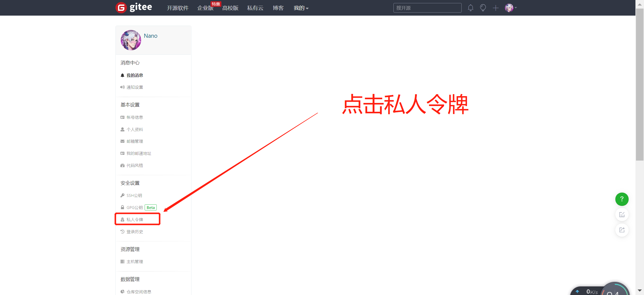Image resolution: width=644 pixels, height=295 pixels.
Task: Click the scrollbar up arrow
Action: pyautogui.click(x=640, y=4)
